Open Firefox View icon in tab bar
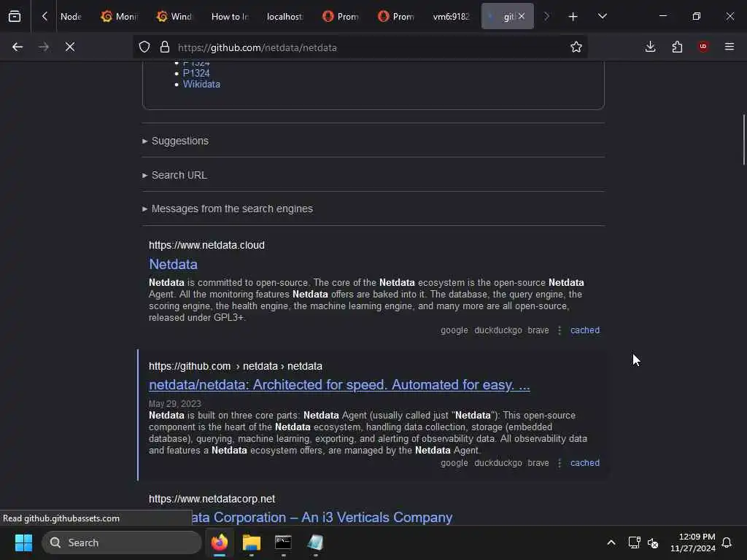The image size is (747, 560). point(15,17)
